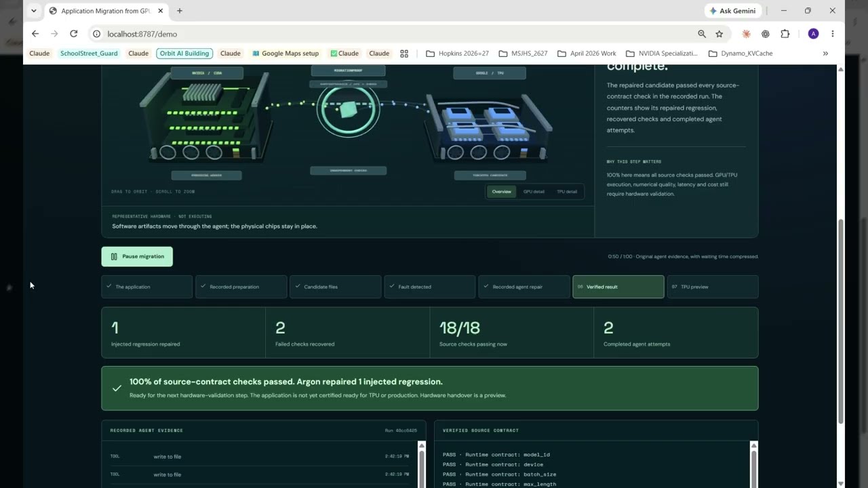The height and width of the screenshot is (488, 868).
Task: Expand the Dynamo_KVCache bookmark folder
Action: (740, 54)
